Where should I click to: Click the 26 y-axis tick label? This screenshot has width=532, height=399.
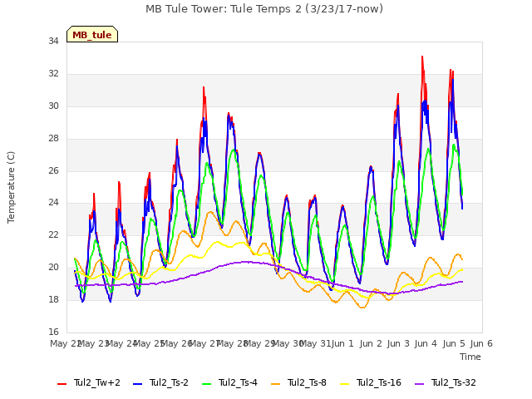coord(53,170)
